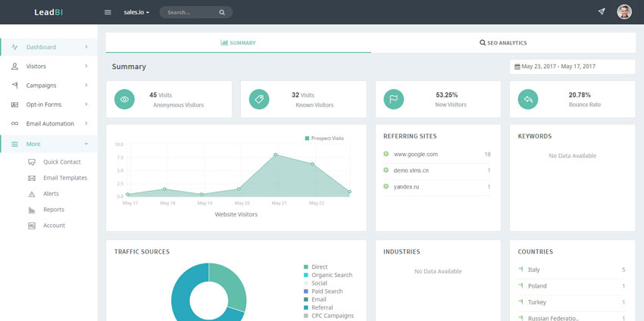Click the magnifier icon in search box
The image size is (644, 321).
coord(221,13)
